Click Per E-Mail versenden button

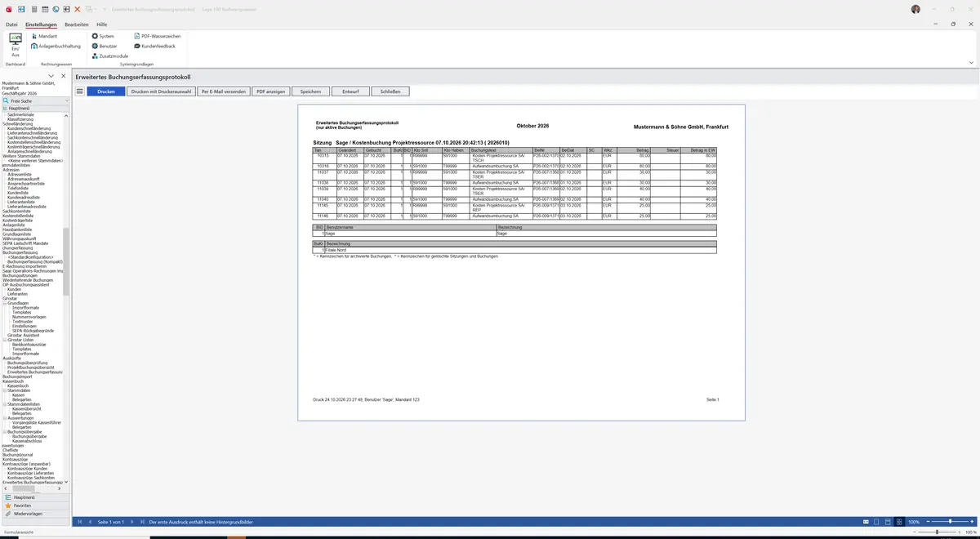point(224,91)
